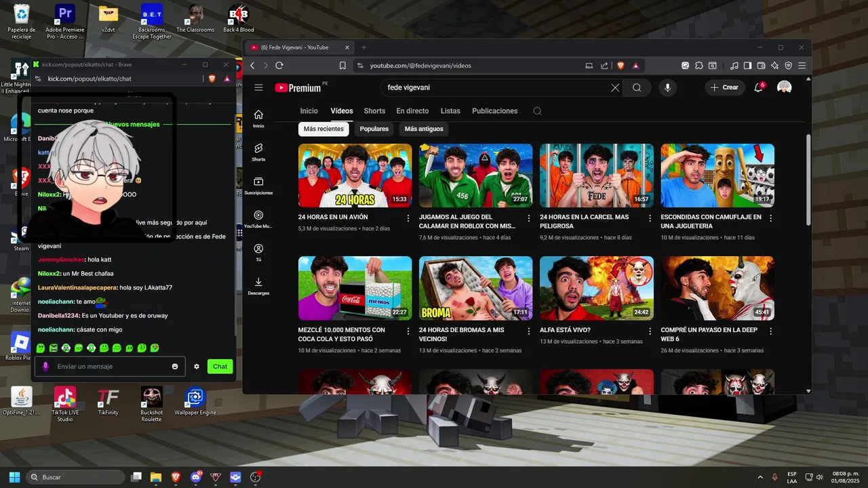Filter videos by Más antiguos
Image resolution: width=868 pixels, height=488 pixels.
point(424,129)
